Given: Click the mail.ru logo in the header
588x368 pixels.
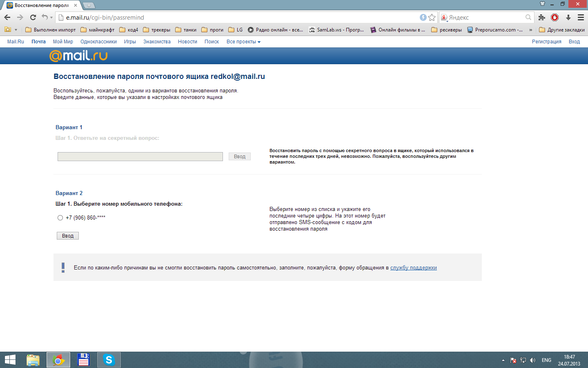Looking at the screenshot, I should tap(78, 56).
